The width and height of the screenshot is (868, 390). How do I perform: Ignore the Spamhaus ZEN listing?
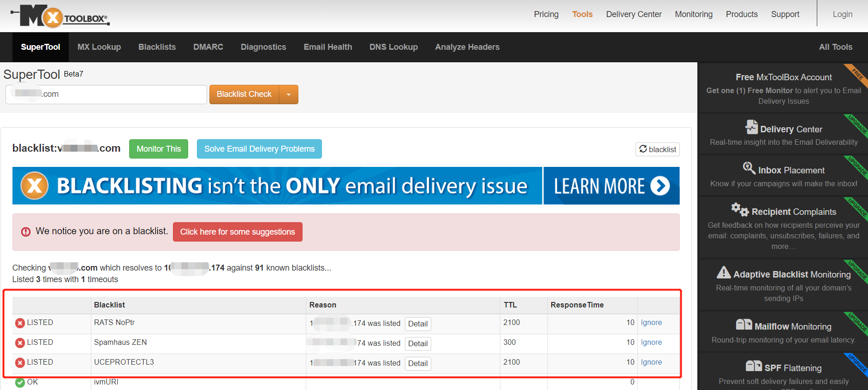pos(651,343)
